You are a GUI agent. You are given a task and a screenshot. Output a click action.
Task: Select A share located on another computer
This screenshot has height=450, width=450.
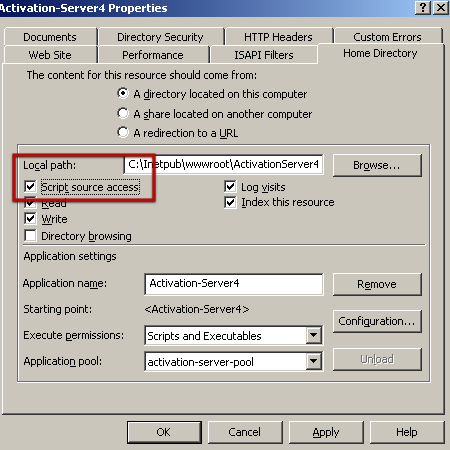tap(123, 113)
